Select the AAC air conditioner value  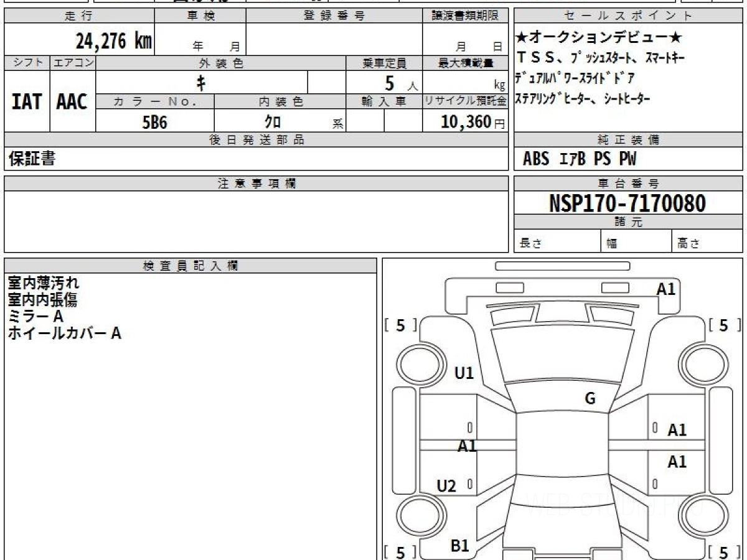(x=72, y=101)
